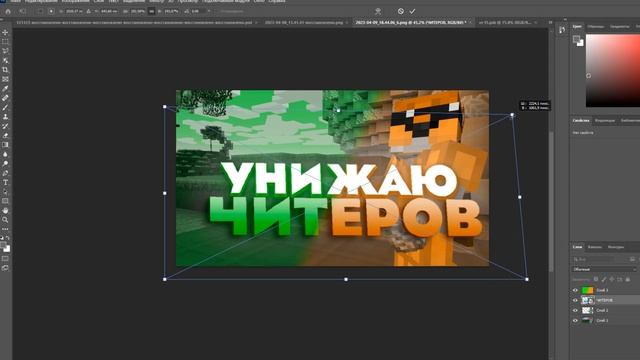Switch to warp mode icon in options bar
Image resolution: width=640 pixels, height=360 pixels.
378,11
